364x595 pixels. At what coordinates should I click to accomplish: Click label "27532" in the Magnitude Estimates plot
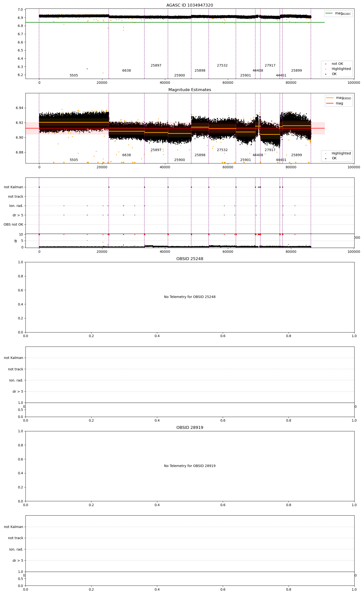point(222,150)
